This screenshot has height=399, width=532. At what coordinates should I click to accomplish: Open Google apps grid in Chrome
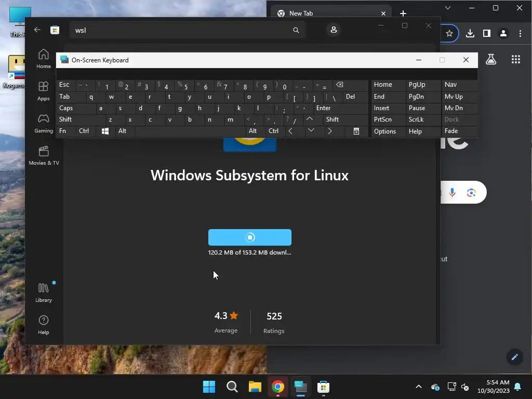(516, 60)
